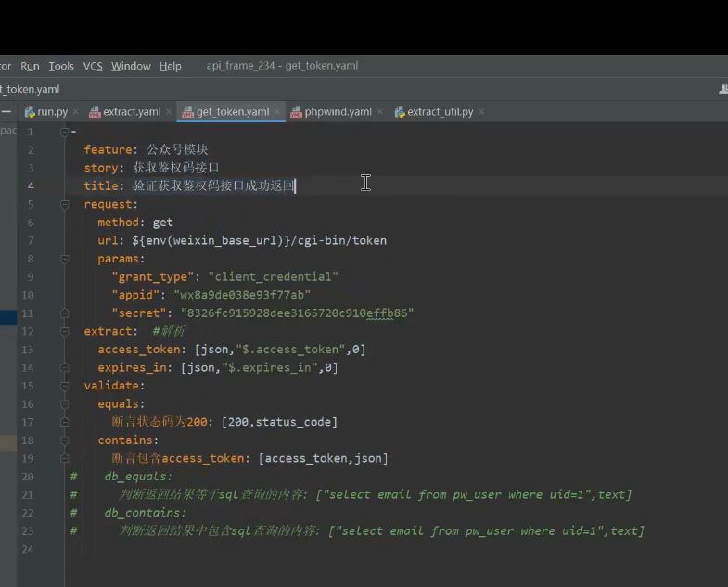This screenshot has width=728, height=587.
Task: Click the expires_in extract key
Action: (x=132, y=367)
